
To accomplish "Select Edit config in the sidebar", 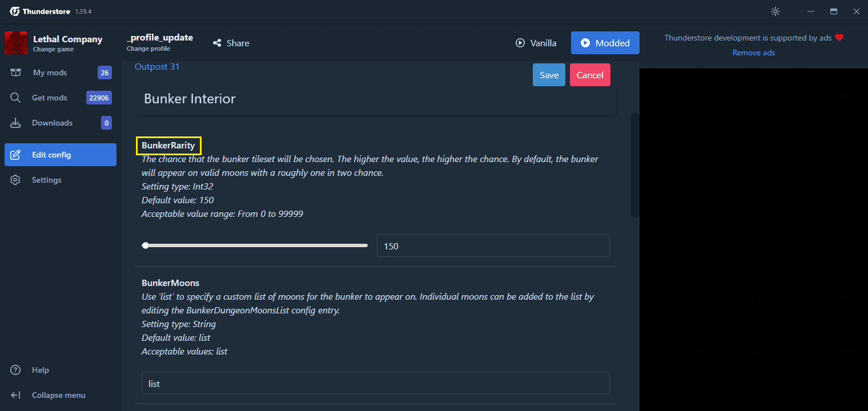I will pos(61,155).
